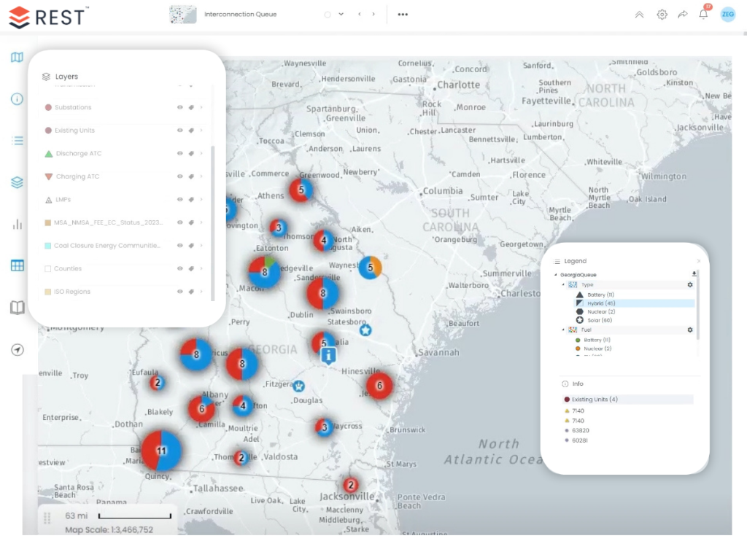Viewport: 747px width, 560px height.
Task: Select Solar (60) legend entry
Action: coord(600,321)
